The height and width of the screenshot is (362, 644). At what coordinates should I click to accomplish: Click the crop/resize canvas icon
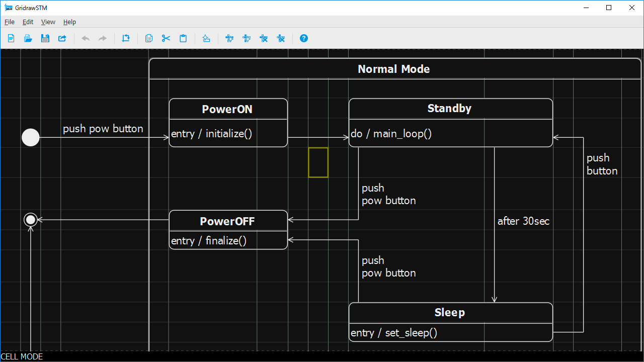[x=126, y=38]
